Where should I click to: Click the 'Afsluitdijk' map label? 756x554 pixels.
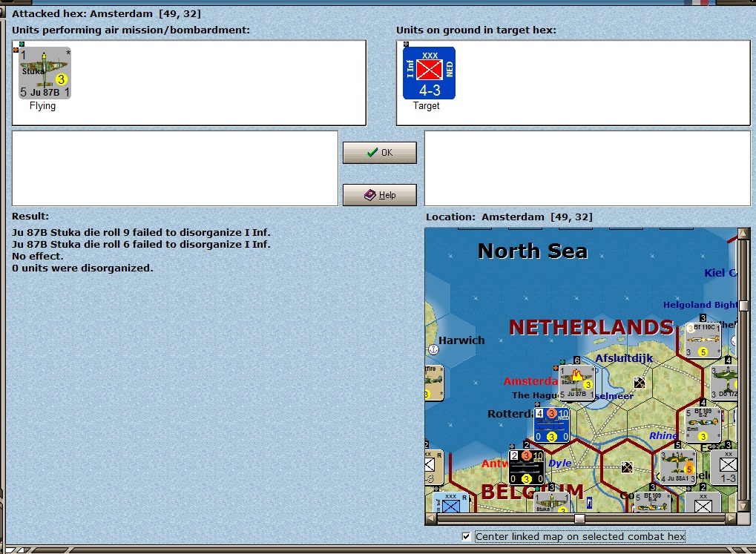(624, 358)
